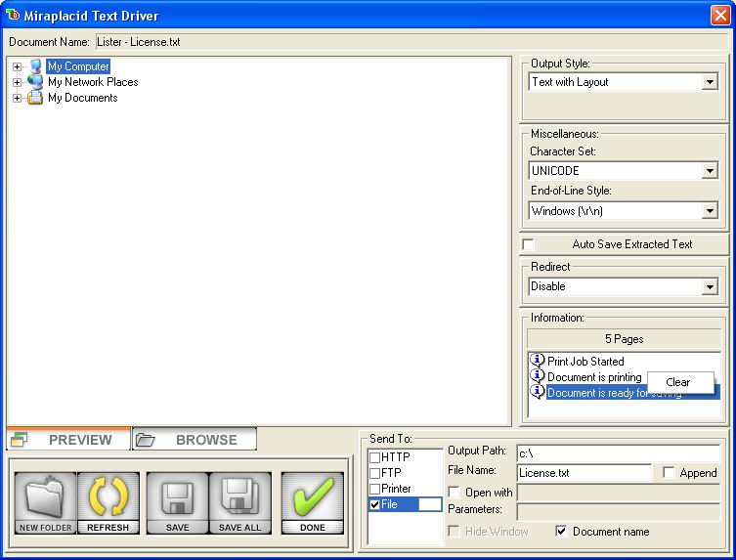Viewport: 736px width, 560px height.
Task: Switch to the Preview tab
Action: point(68,440)
